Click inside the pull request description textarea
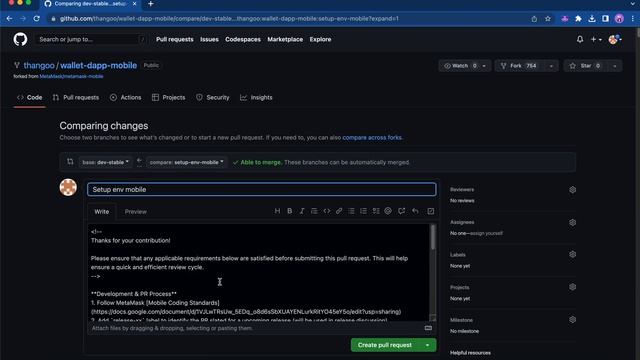Viewport: 640px width, 360px height. 259,272
